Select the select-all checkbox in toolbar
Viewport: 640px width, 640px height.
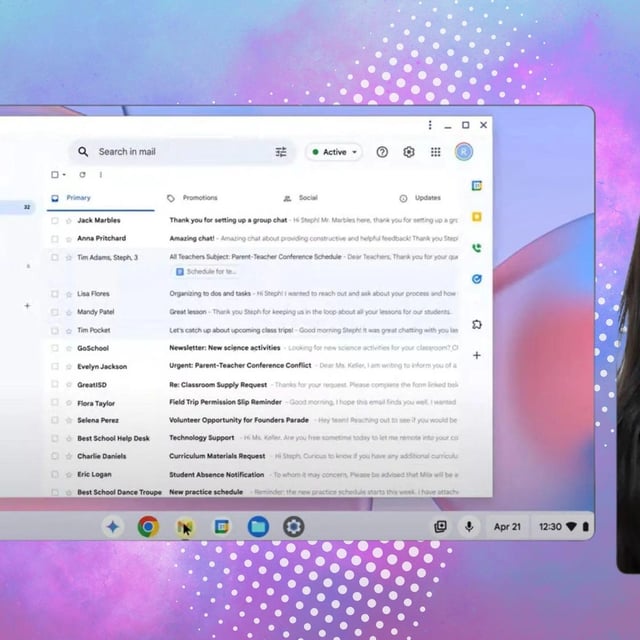55,175
